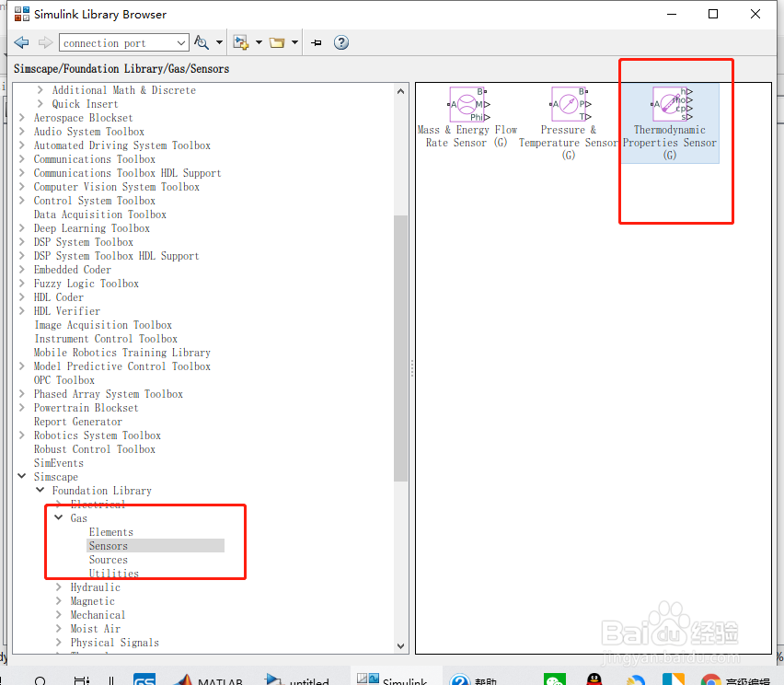Expand HDL Coder node
This screenshot has height=685, width=784.
tap(21, 297)
